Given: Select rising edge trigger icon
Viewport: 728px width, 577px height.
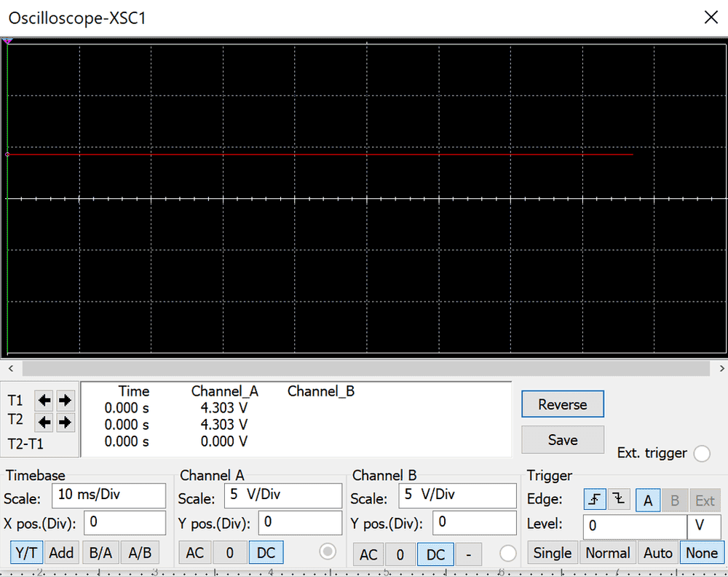Looking at the screenshot, I should click(595, 500).
